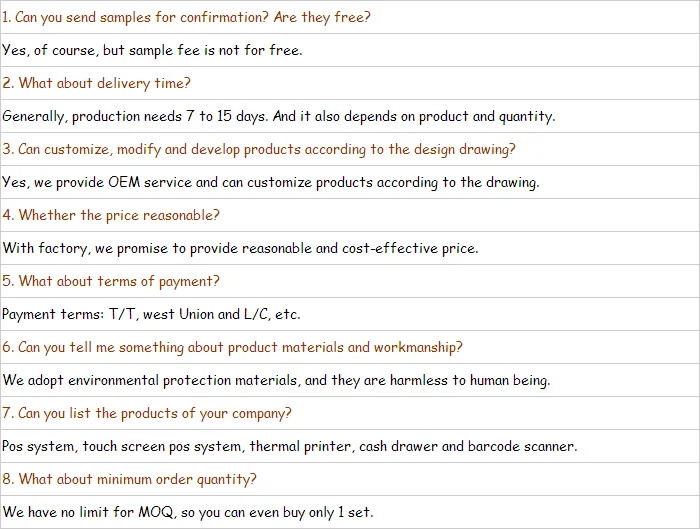The height and width of the screenshot is (530, 700).
Task: Click the words 'west Union' in the payment answer
Action: pyautogui.click(x=178, y=315)
